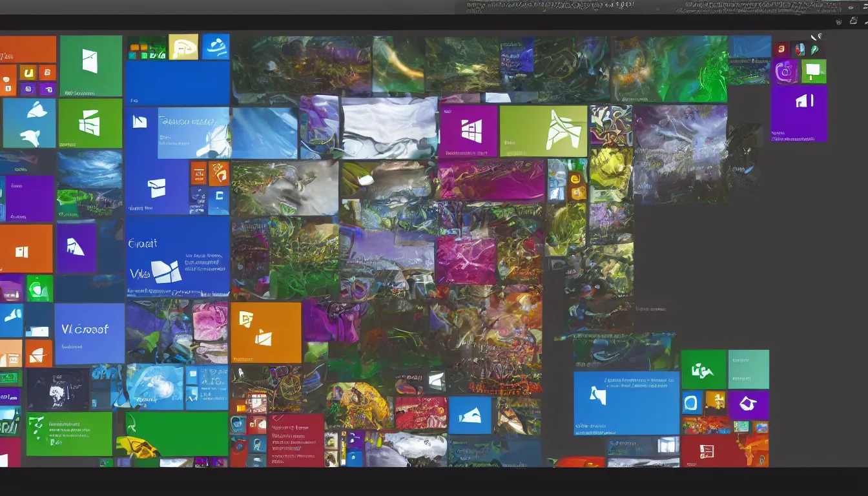This screenshot has width=868, height=496.
Task: Open wide blue tile below the green figures tile
Action: (626, 403)
